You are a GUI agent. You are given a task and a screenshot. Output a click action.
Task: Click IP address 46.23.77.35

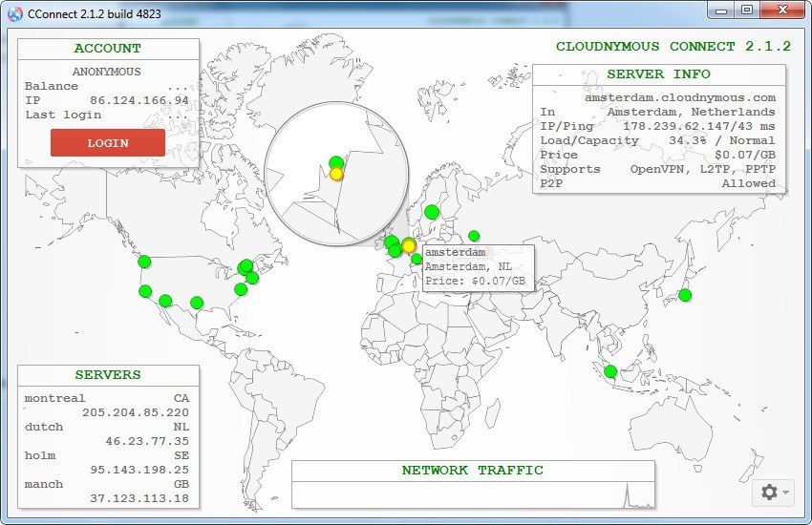pyautogui.click(x=147, y=441)
